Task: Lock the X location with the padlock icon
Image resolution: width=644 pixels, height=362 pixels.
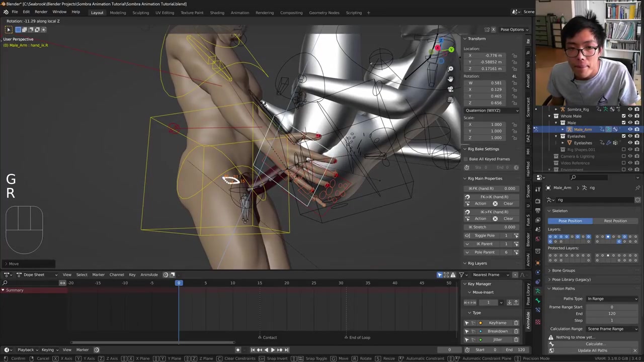Action: coord(514,55)
